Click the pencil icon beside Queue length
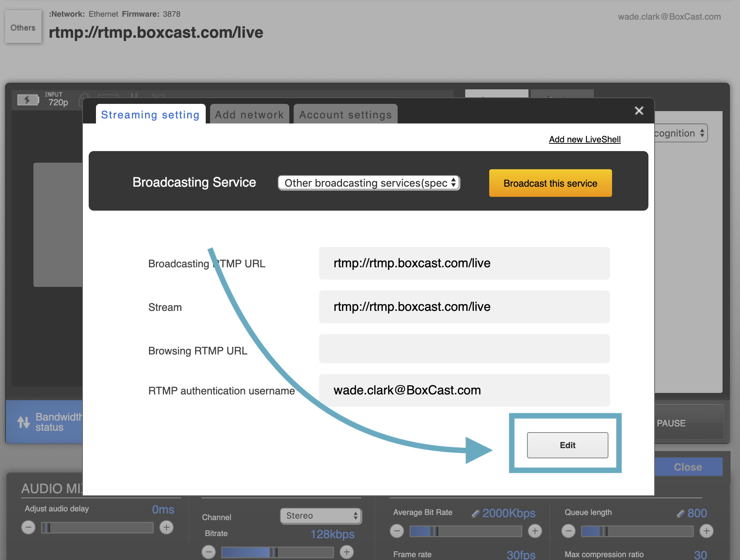740x560 pixels. pos(680,514)
